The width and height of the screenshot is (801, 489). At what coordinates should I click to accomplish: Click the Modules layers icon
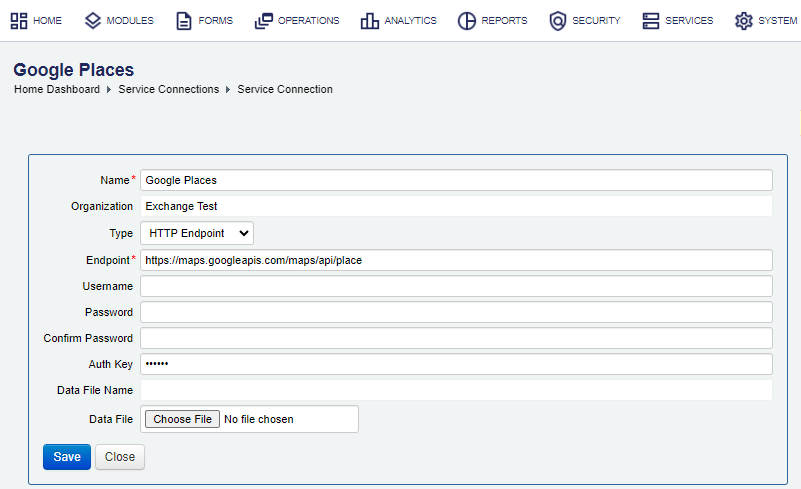pos(92,20)
